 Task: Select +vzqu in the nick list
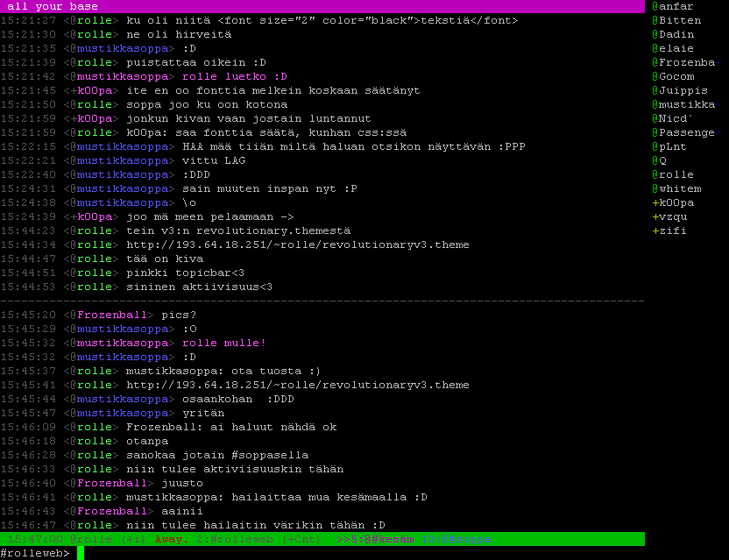[669, 216]
